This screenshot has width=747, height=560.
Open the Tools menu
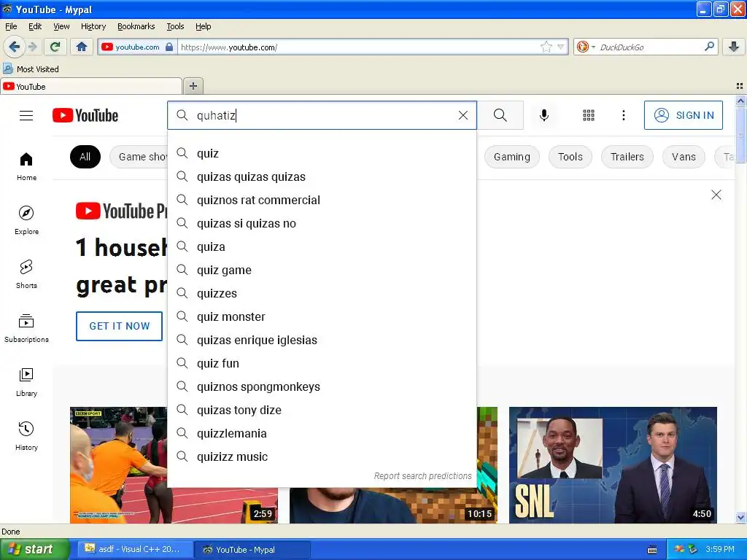[x=175, y=26]
